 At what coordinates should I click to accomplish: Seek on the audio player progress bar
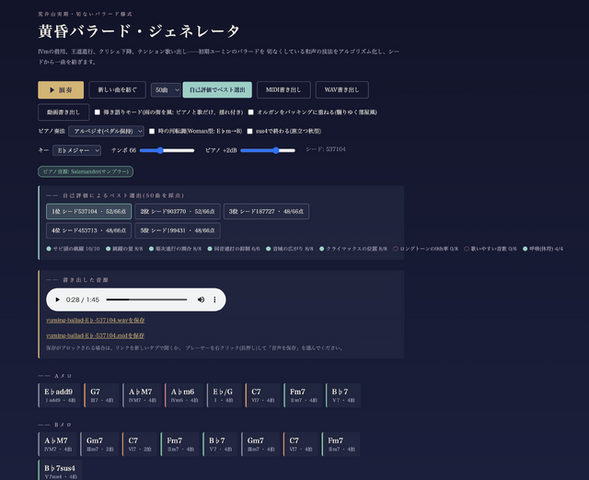coord(146,300)
